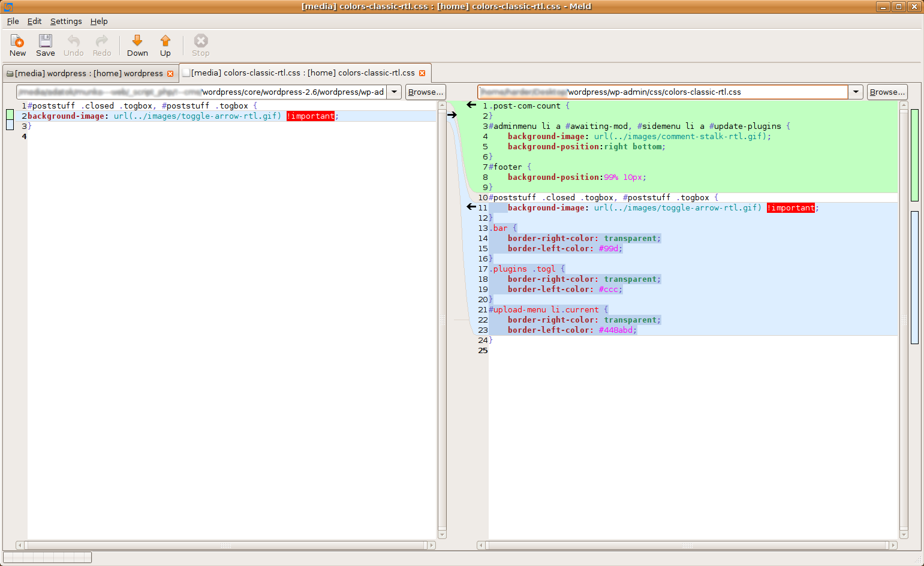Click the left pane Browse button
924x566 pixels.
point(425,92)
